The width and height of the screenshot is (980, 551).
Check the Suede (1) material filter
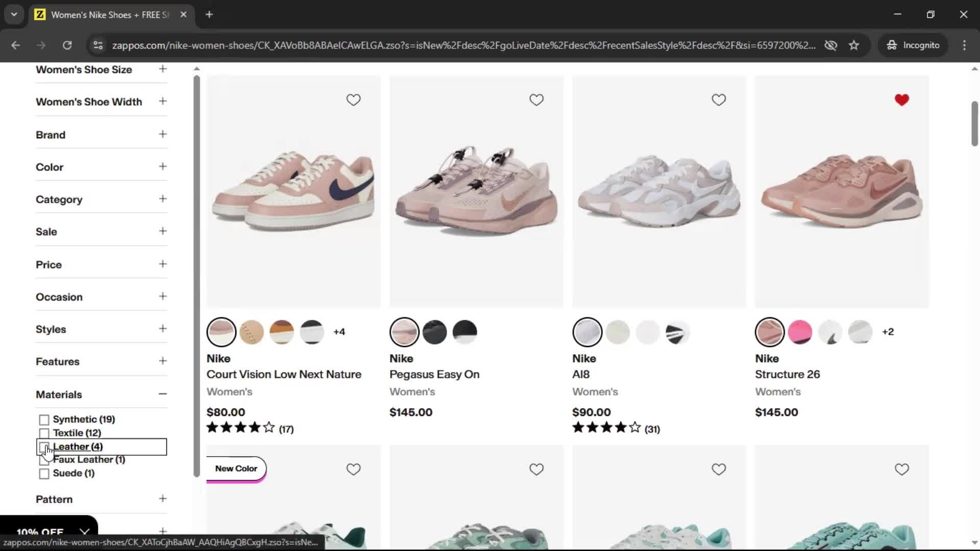click(44, 473)
